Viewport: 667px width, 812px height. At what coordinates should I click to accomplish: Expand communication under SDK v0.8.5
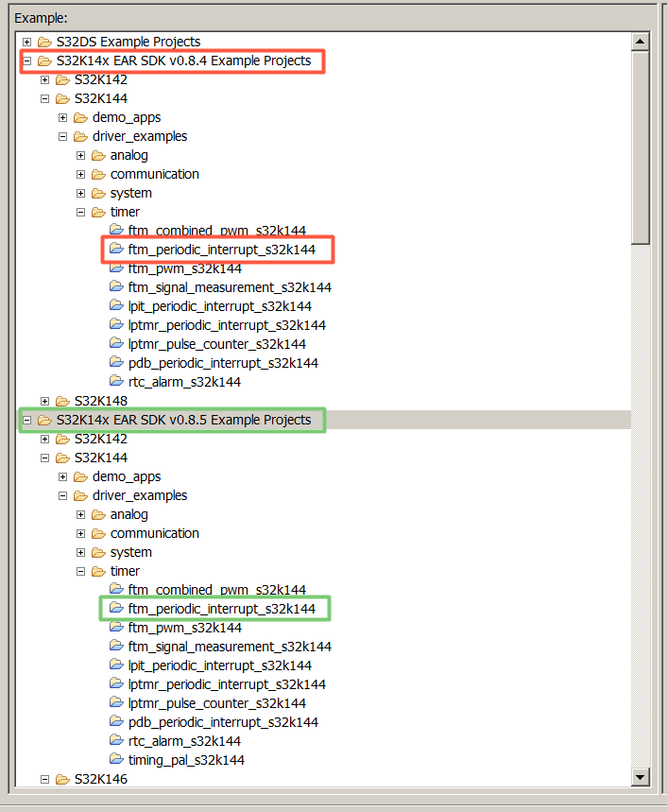pos(80,534)
